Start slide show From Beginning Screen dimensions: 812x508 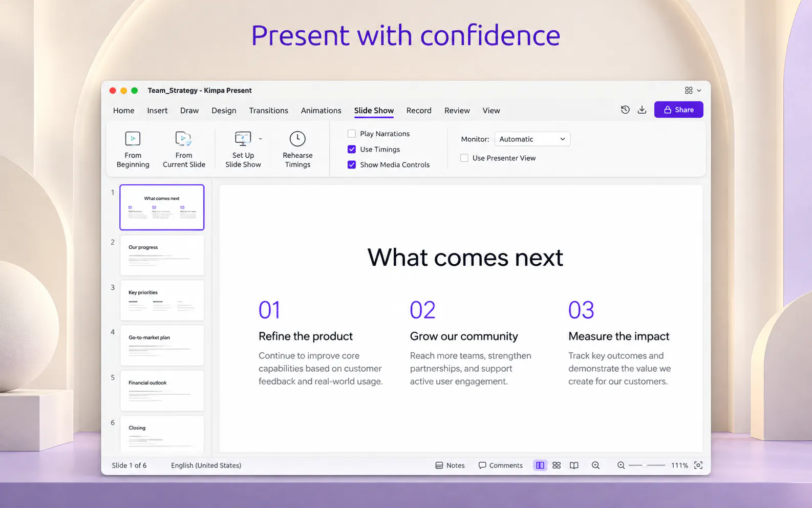coord(133,150)
